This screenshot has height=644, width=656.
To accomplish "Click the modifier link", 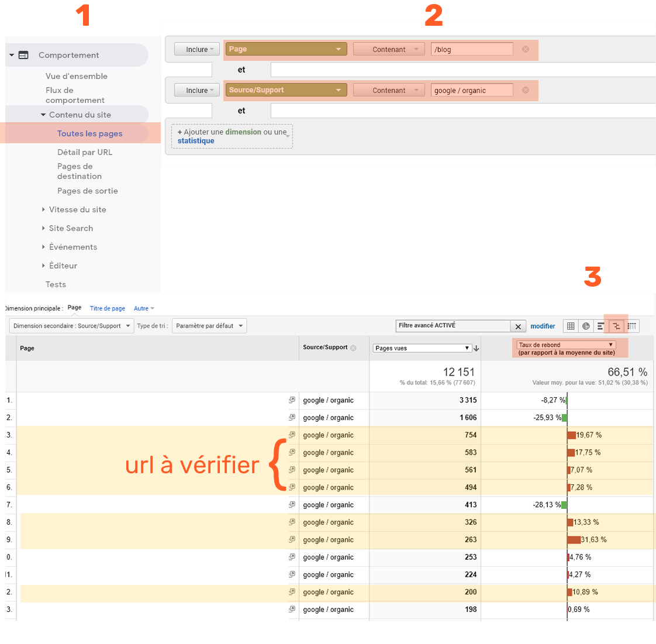I will tap(543, 326).
